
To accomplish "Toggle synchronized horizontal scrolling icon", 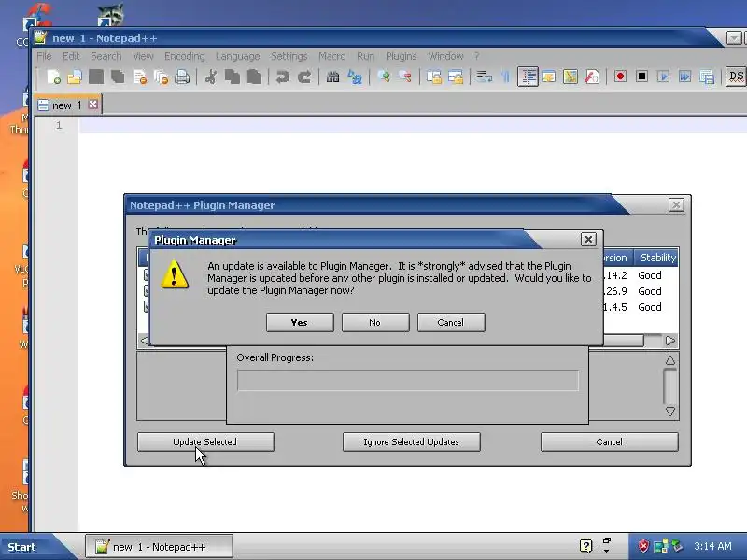I will pos(456,77).
